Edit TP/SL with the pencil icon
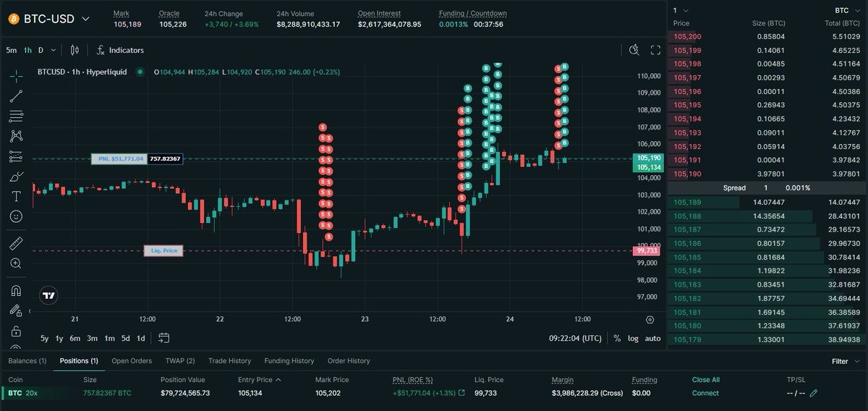The image size is (868, 411). [814, 393]
